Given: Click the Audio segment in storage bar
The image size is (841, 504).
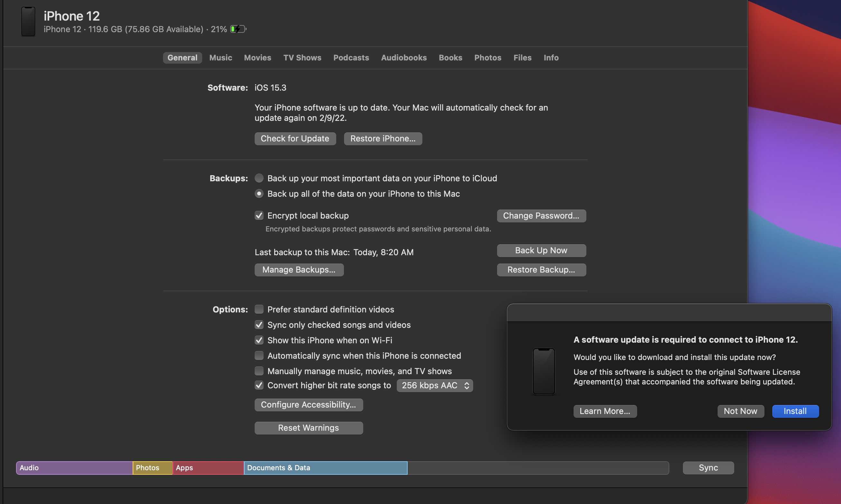Looking at the screenshot, I should click(x=74, y=468).
